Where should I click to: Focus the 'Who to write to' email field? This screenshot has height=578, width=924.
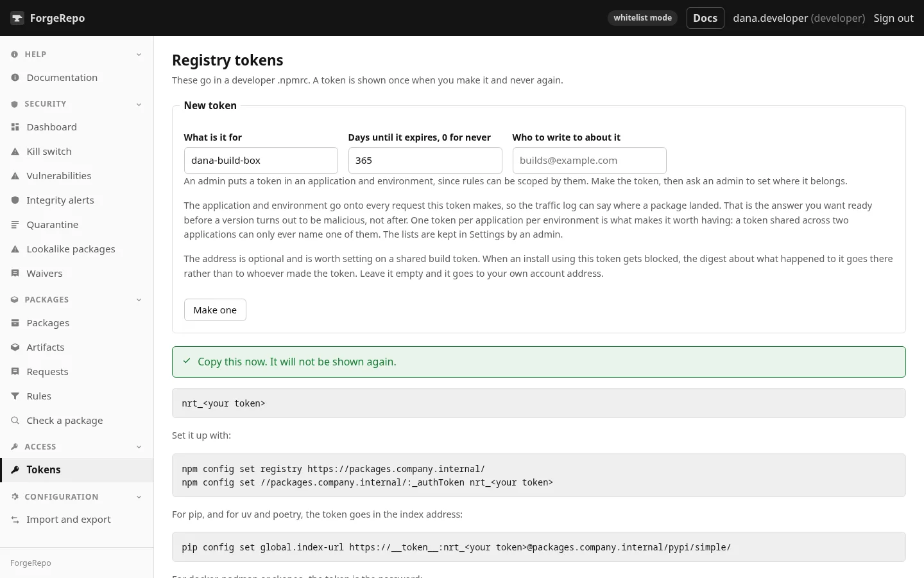pos(589,161)
